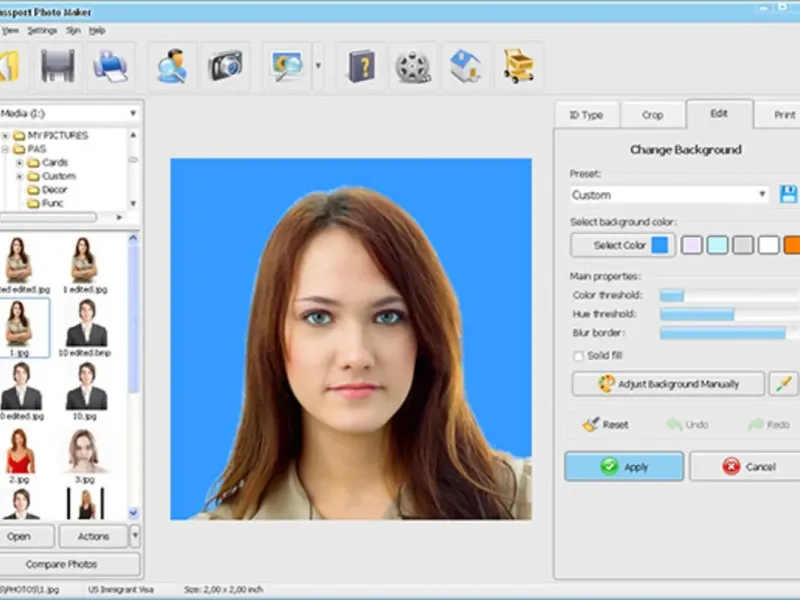
Task: Switch to the Crop tab
Action: [652, 115]
